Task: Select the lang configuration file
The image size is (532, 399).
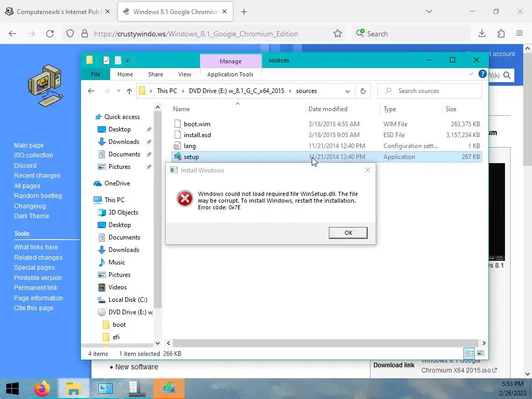Action: point(190,146)
